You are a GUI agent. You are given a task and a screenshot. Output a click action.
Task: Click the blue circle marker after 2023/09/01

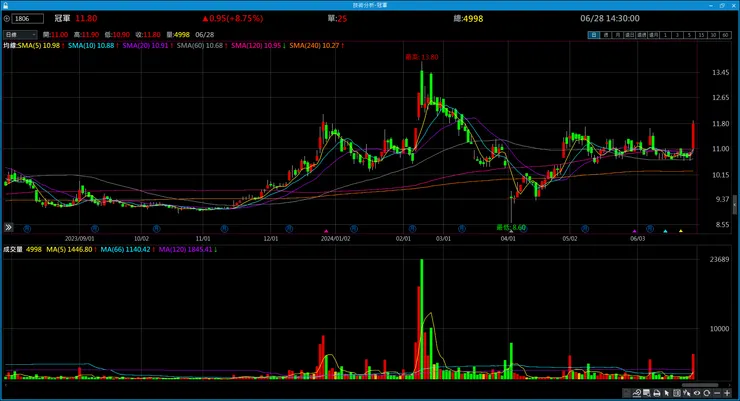pos(95,228)
